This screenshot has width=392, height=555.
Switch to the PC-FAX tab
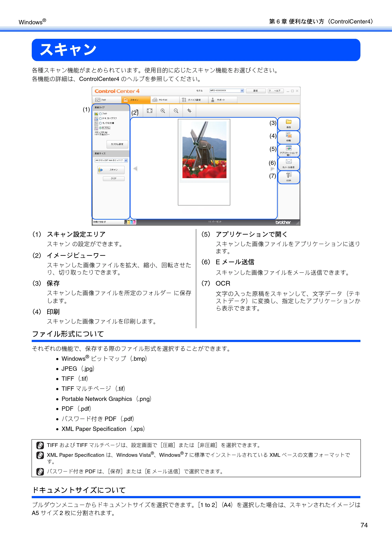pyautogui.click(x=165, y=100)
